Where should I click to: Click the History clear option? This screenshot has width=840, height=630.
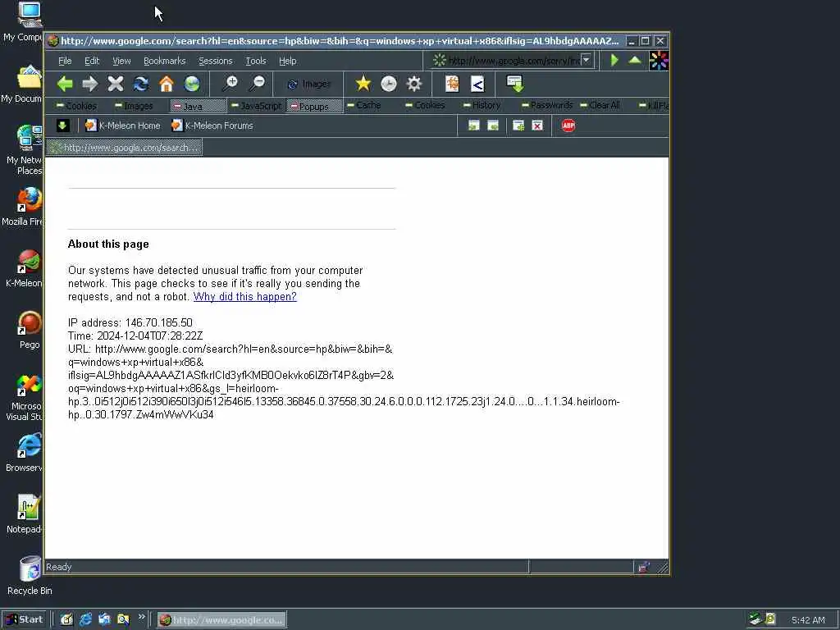click(482, 105)
